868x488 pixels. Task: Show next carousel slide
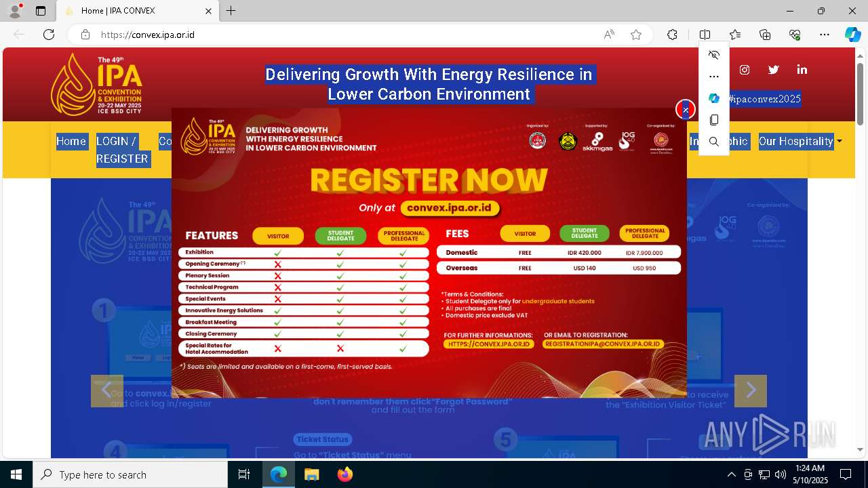pyautogui.click(x=751, y=390)
